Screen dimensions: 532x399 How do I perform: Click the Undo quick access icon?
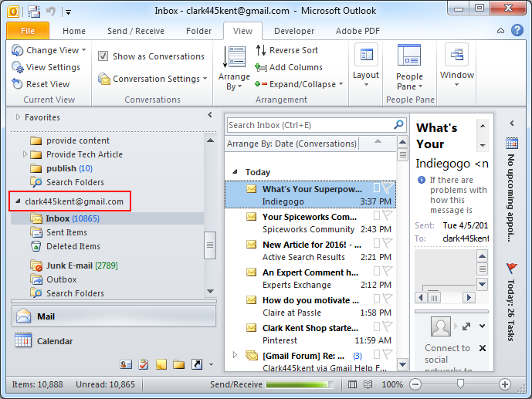pyautogui.click(x=51, y=11)
